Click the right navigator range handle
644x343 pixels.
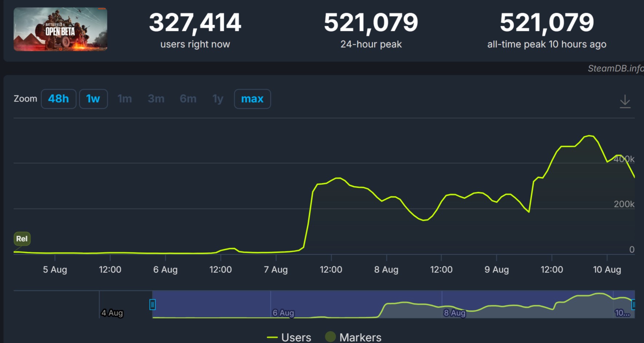[634, 304]
